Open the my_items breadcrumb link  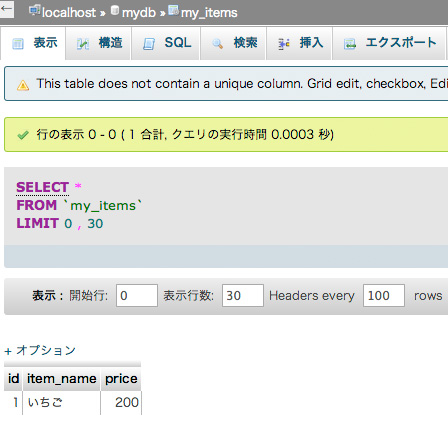[x=209, y=13]
